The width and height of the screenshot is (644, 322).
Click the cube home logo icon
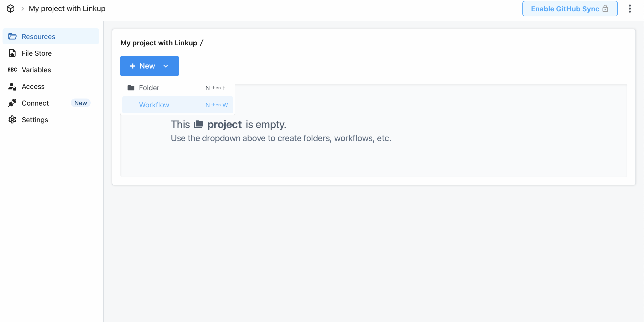[x=11, y=9]
